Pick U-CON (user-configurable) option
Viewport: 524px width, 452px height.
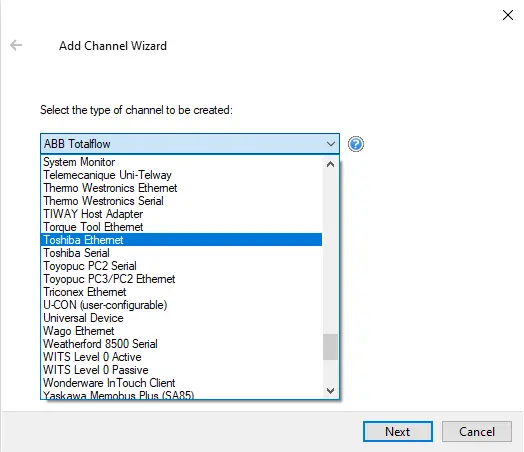[181, 305]
